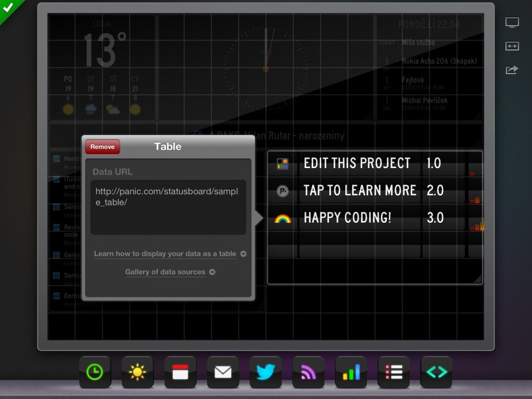Select the graph widget icon in the dock
The height and width of the screenshot is (399, 532).
[350, 372]
